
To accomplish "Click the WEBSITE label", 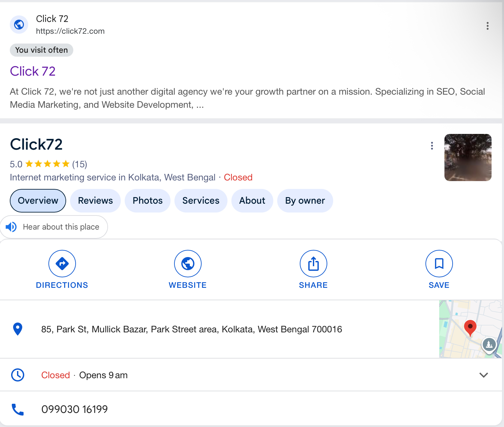I will [188, 285].
